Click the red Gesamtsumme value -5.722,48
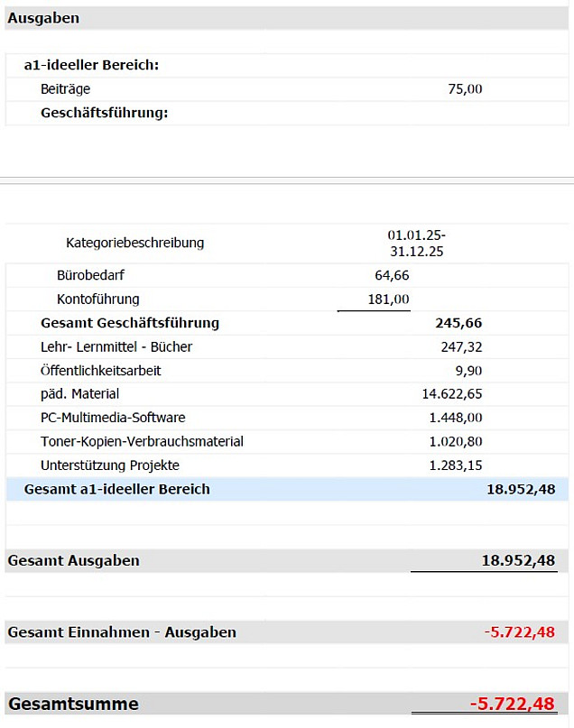This screenshot has width=574, height=728. coord(512,704)
